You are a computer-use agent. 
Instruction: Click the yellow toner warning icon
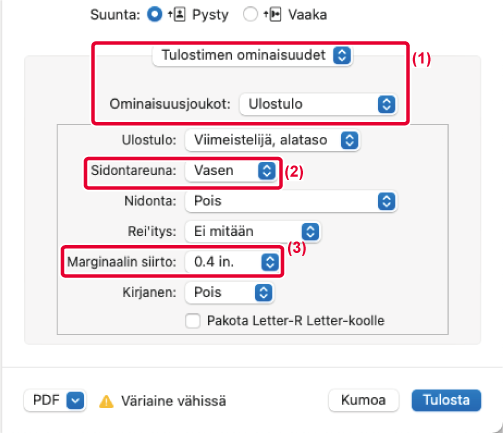[106, 401]
